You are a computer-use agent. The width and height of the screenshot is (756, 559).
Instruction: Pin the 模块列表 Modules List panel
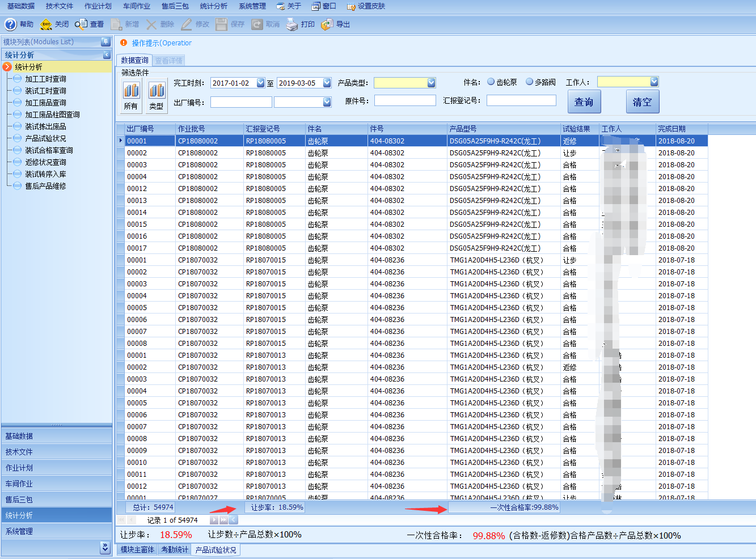105,42
